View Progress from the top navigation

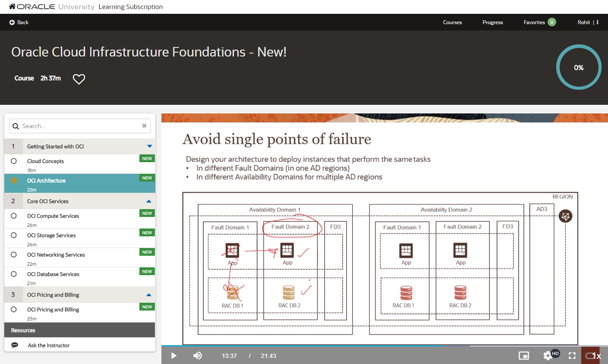(492, 22)
